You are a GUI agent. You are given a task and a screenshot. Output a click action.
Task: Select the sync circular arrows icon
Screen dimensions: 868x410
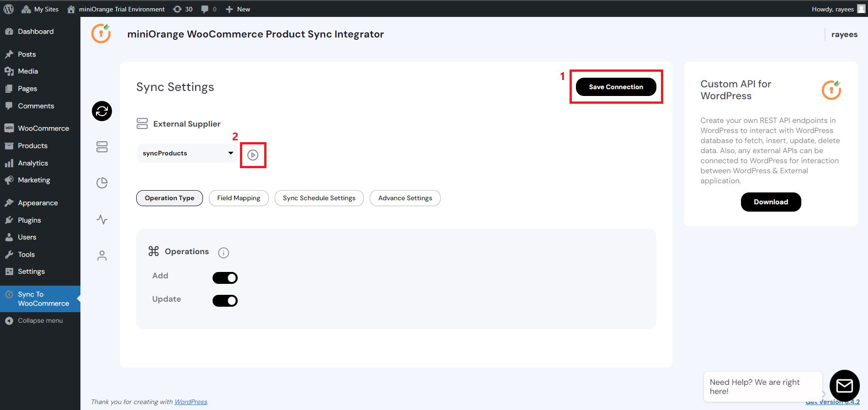(102, 111)
